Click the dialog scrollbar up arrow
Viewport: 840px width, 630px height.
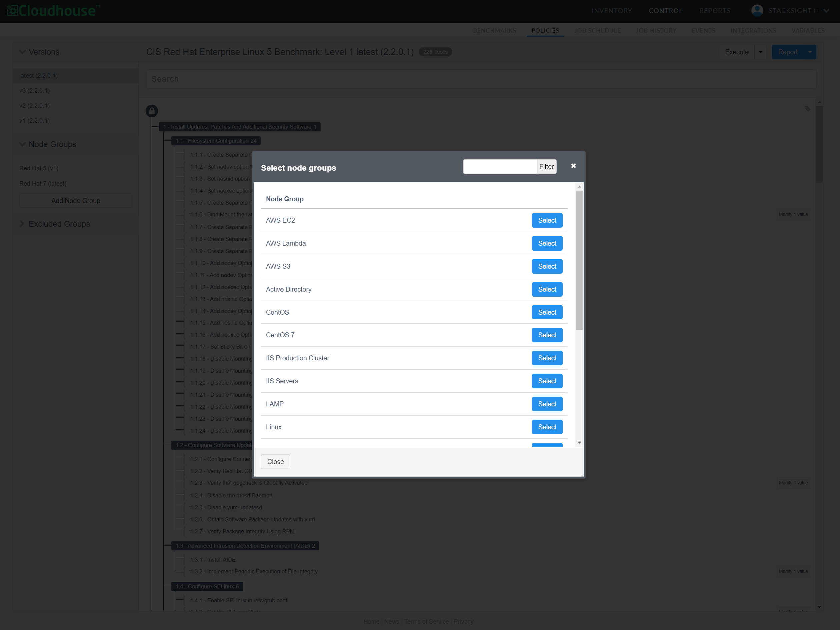click(579, 187)
